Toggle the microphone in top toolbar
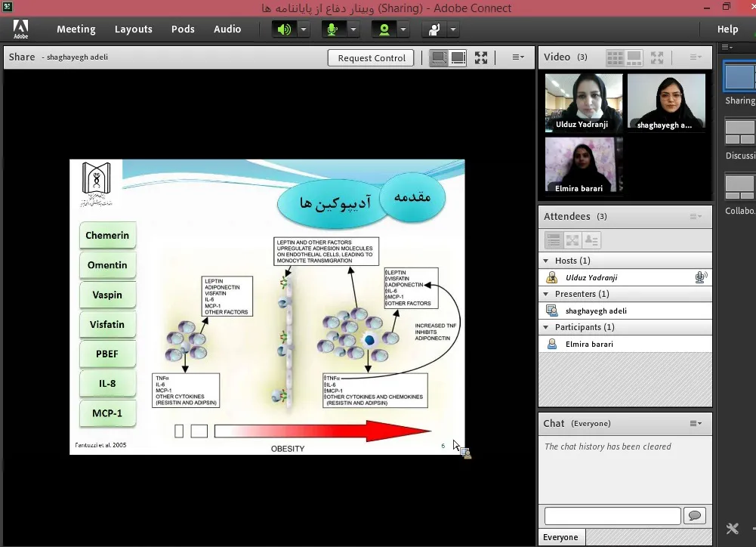 pos(332,29)
